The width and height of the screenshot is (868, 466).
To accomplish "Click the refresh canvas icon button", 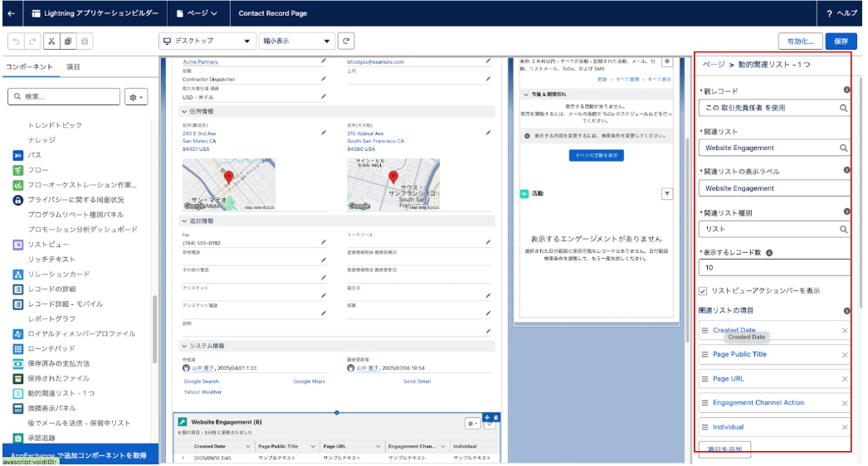I will pos(347,41).
